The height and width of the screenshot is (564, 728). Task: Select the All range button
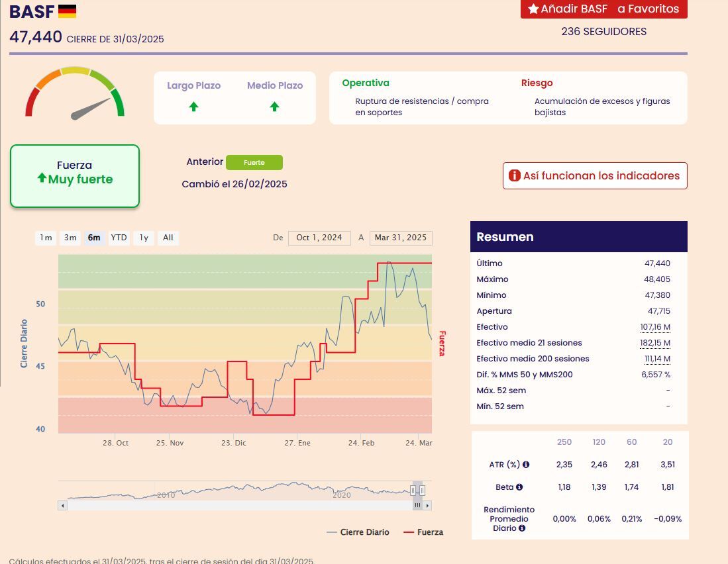(168, 238)
